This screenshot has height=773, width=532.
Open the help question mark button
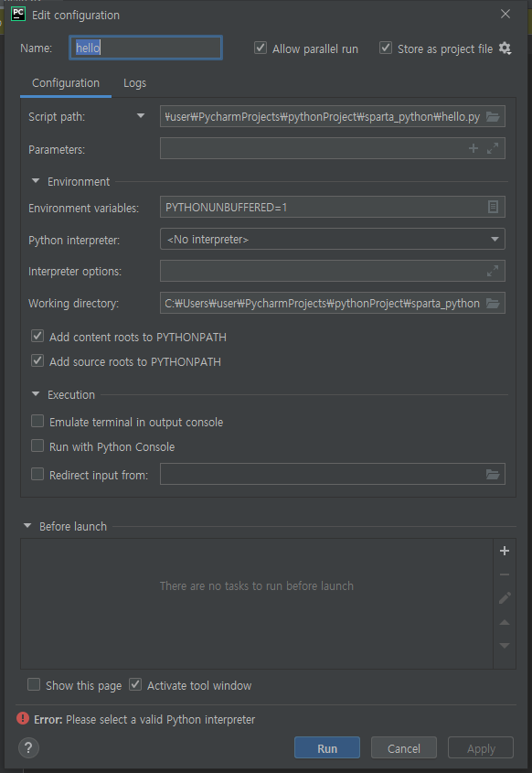(28, 748)
